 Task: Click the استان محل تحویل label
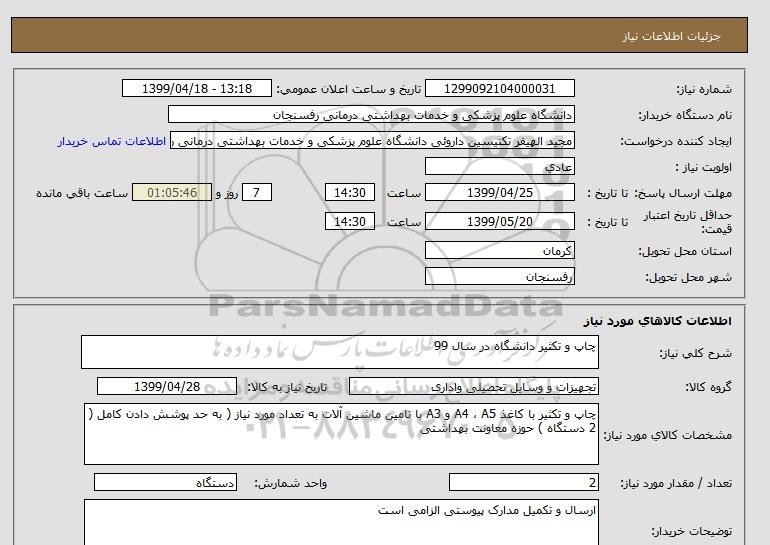coord(685,251)
